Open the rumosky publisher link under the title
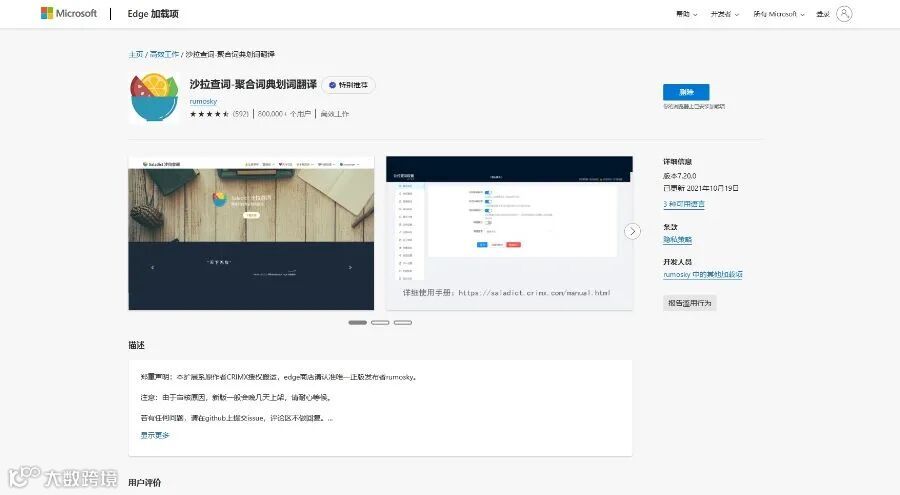 coord(203,101)
